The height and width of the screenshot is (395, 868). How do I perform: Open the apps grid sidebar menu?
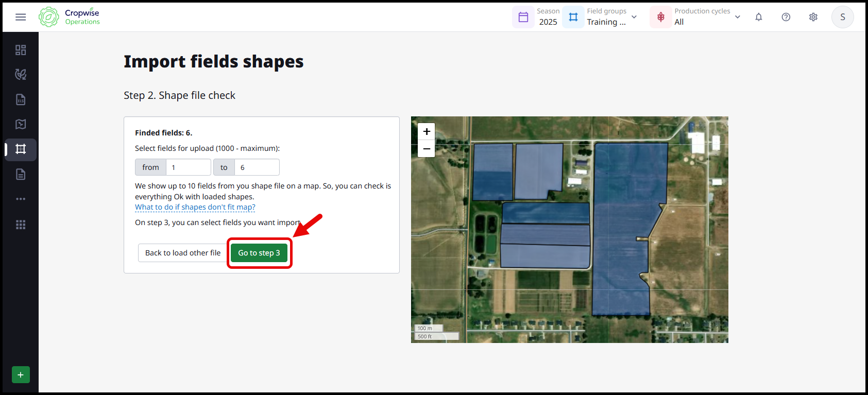tap(21, 225)
